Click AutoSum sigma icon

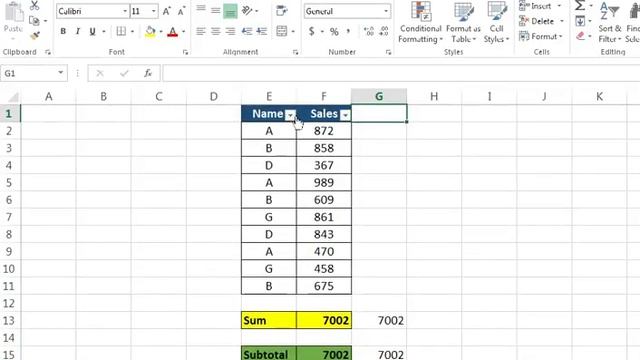[580, 6]
